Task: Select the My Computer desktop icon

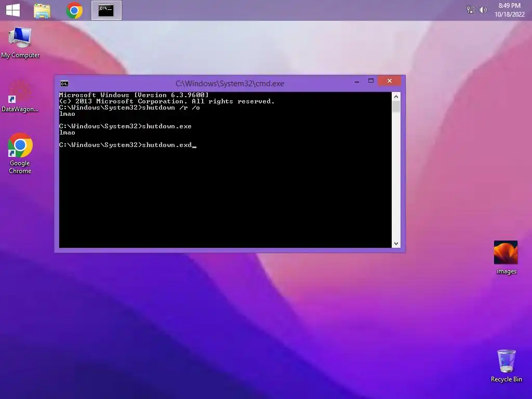Action: pyautogui.click(x=20, y=43)
